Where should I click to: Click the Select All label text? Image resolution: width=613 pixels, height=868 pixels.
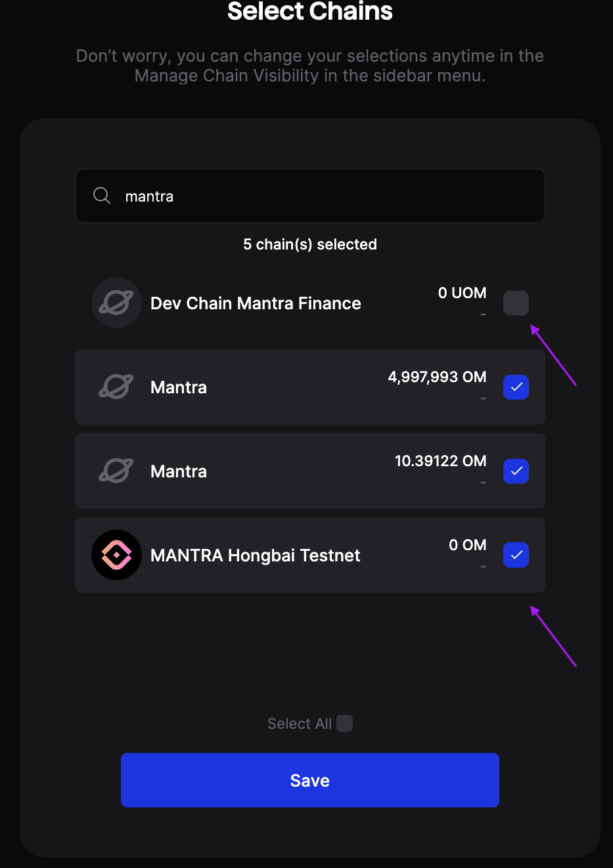coord(299,724)
